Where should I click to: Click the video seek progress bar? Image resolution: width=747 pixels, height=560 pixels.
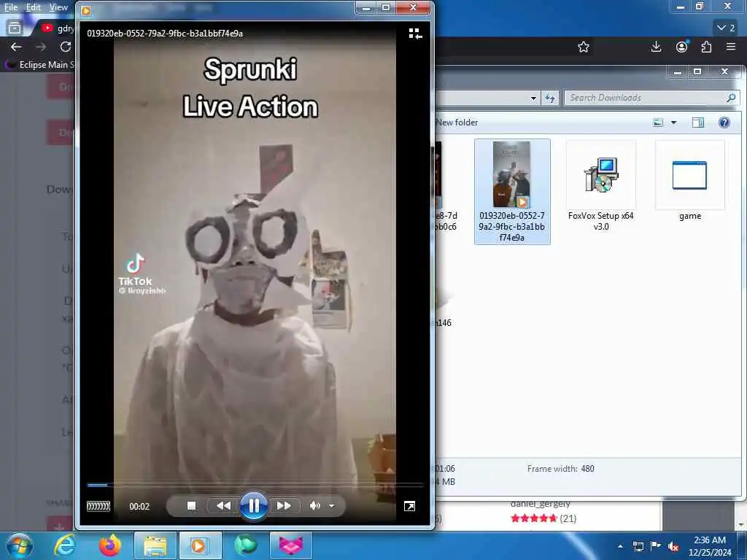click(255, 485)
